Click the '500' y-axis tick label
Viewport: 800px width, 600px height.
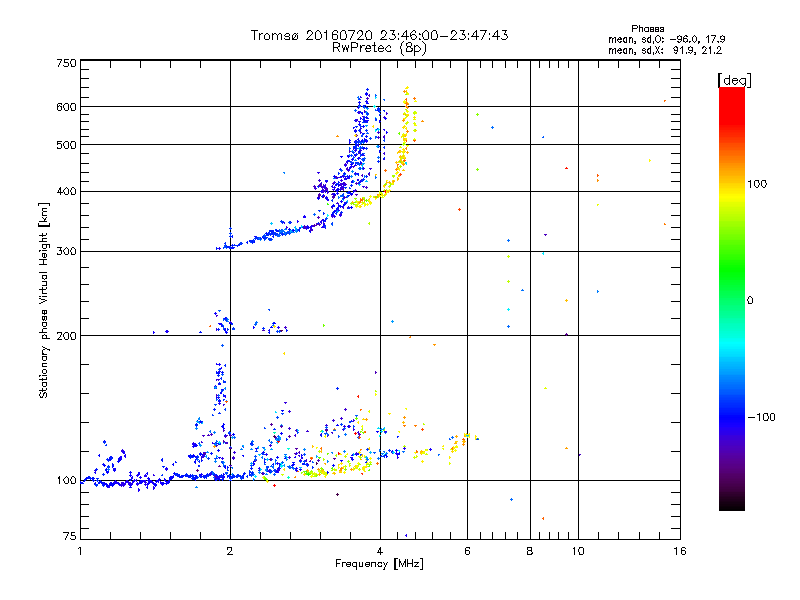66,145
